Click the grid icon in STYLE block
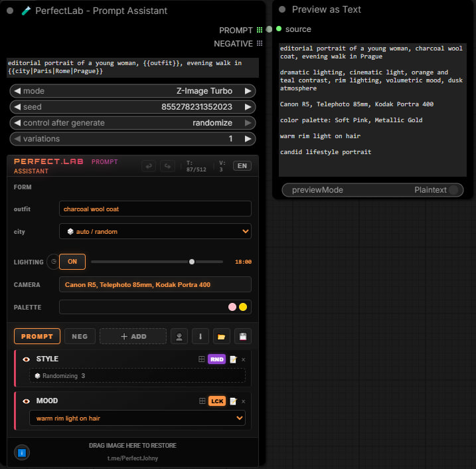 202,359
